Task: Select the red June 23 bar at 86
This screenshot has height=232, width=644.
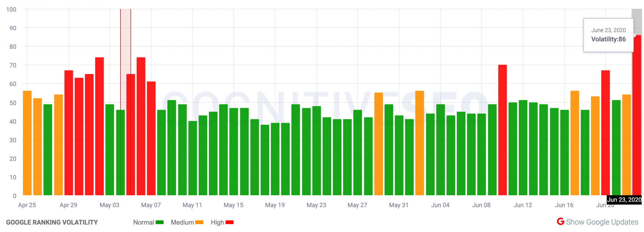Action: tap(637, 115)
